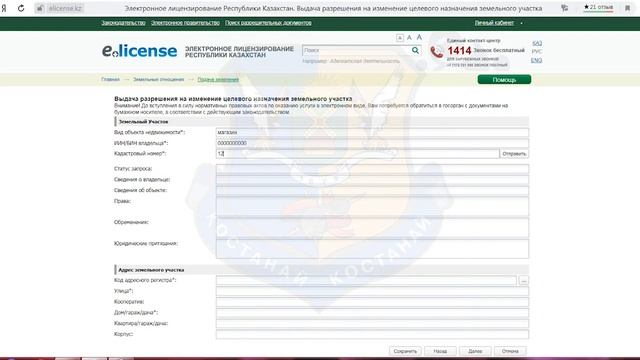Run search with the magnifier icon
This screenshot has height=360, width=640.
pyautogui.click(x=415, y=50)
